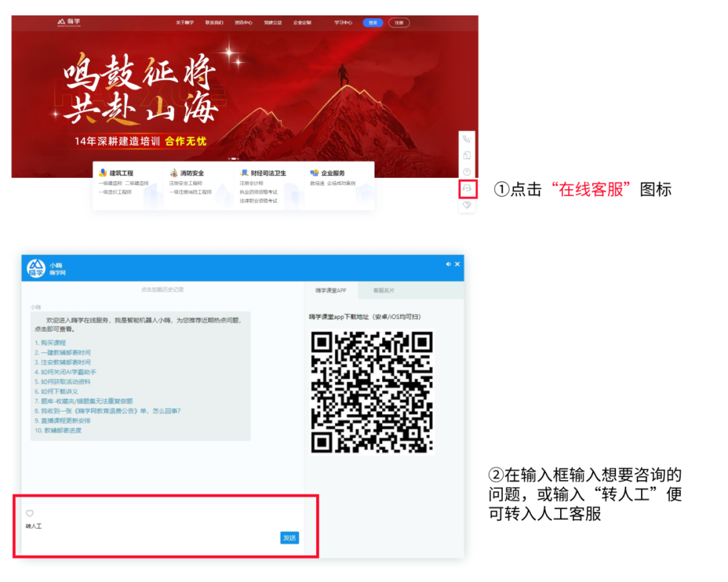Click question 1. 购买课程
Screen dimensions: 728x582
[50, 342]
